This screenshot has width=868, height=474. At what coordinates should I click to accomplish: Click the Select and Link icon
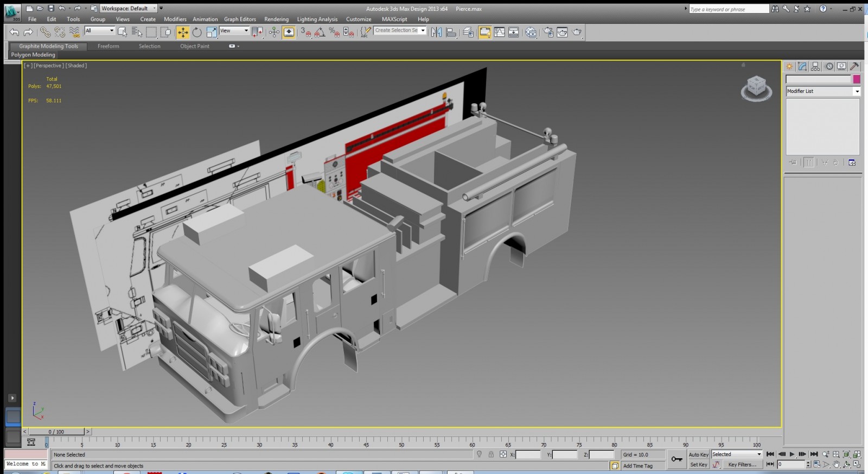tap(45, 33)
